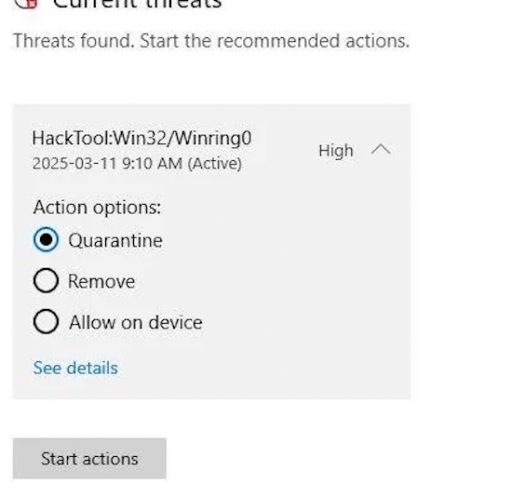The height and width of the screenshot is (484, 512).
Task: Enable the Allow on device radio button
Action: point(46,321)
